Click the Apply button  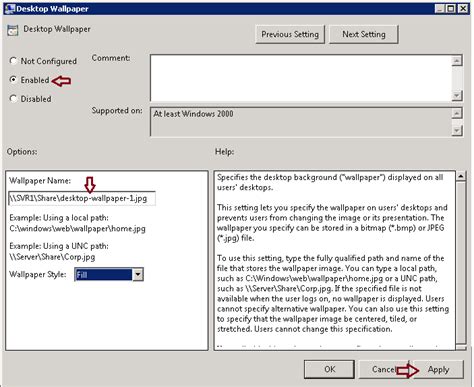click(438, 369)
